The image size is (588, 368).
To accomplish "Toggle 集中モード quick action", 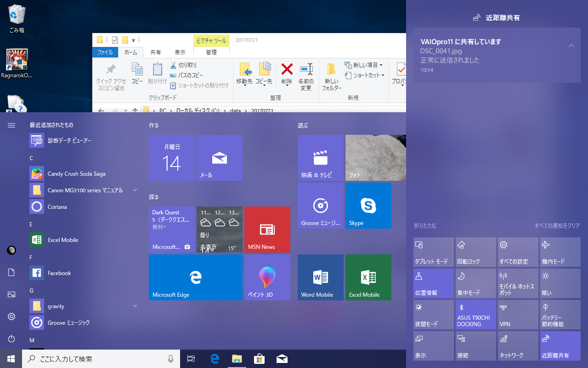I will click(476, 283).
